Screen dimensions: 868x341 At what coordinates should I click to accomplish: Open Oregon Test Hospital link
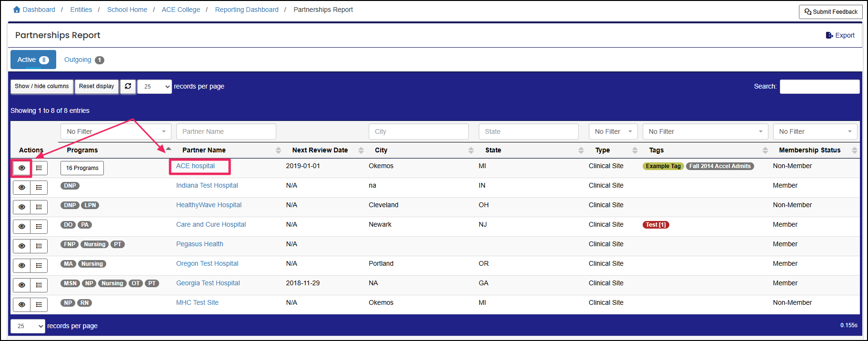(207, 263)
